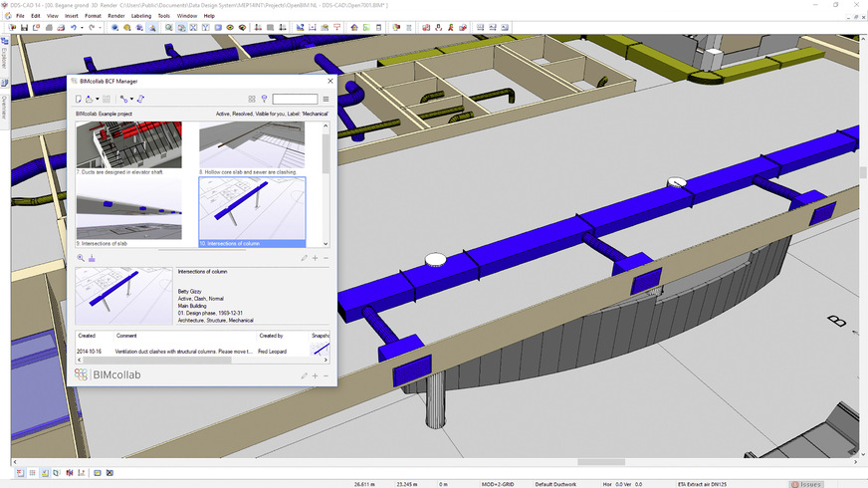Click the BCF Manager search input field
Screen dimensions: 868x488
coord(295,100)
